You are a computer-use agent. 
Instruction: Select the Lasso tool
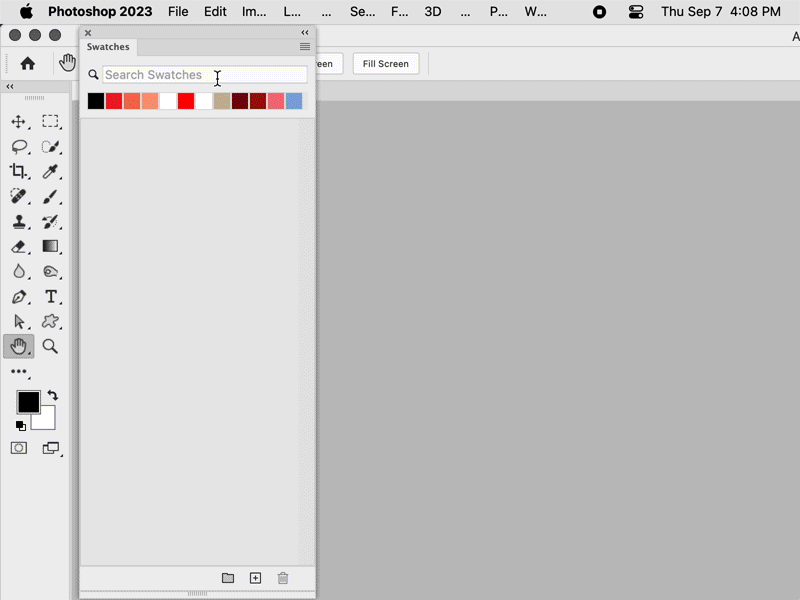coord(19,146)
